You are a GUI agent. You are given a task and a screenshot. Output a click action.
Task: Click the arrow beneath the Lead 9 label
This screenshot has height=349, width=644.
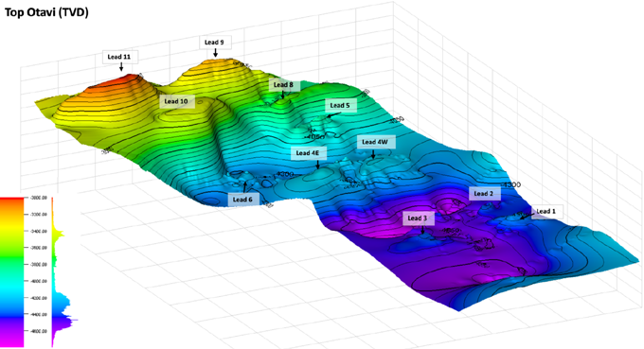(x=215, y=53)
